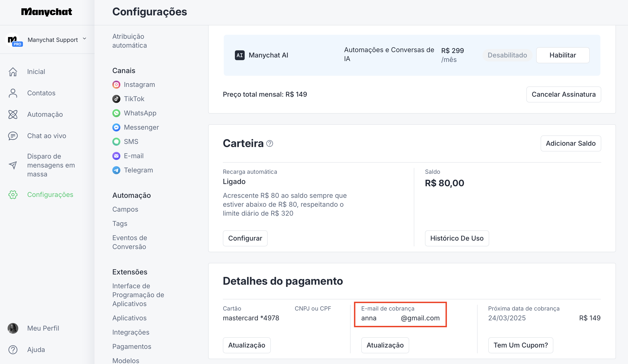Open Interface de Programação de Aplicativos

[x=138, y=295]
